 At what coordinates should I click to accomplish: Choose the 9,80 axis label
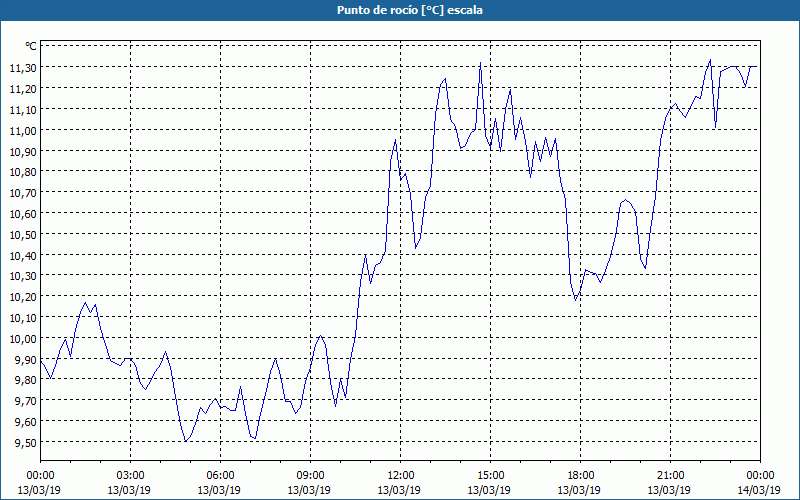point(26,380)
